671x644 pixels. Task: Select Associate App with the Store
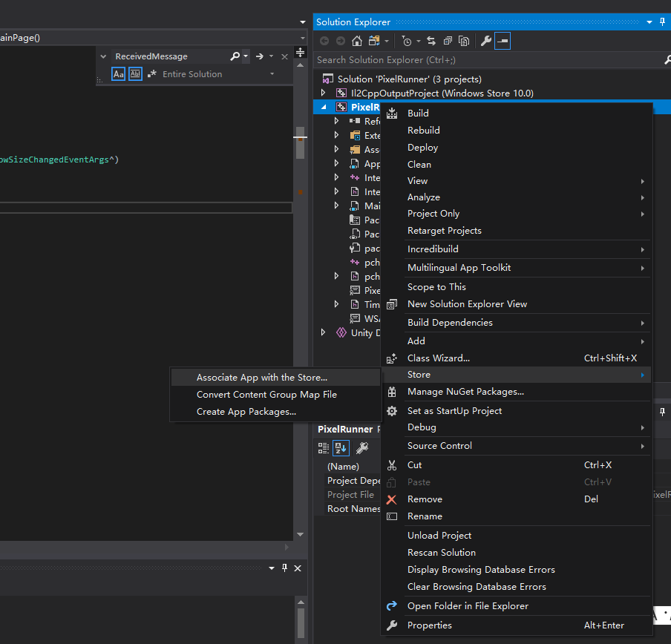point(261,378)
